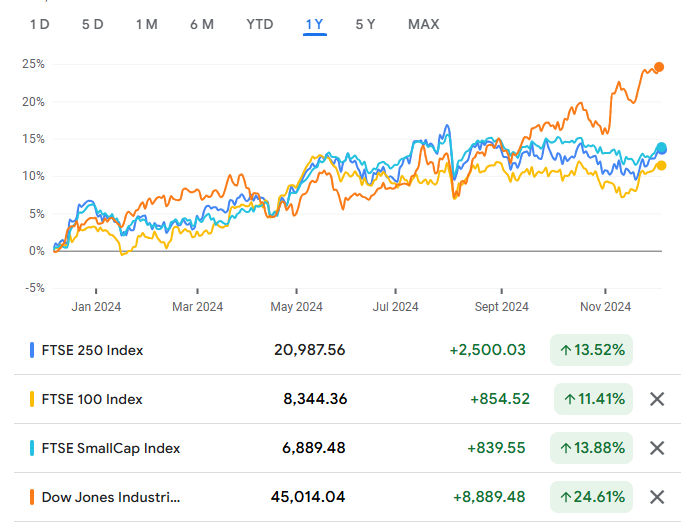Open the Dow Jones Industri... row

tap(347, 497)
